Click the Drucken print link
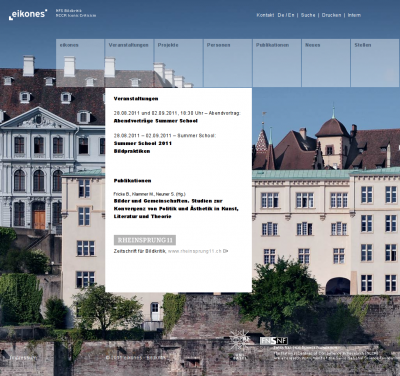 (x=331, y=15)
